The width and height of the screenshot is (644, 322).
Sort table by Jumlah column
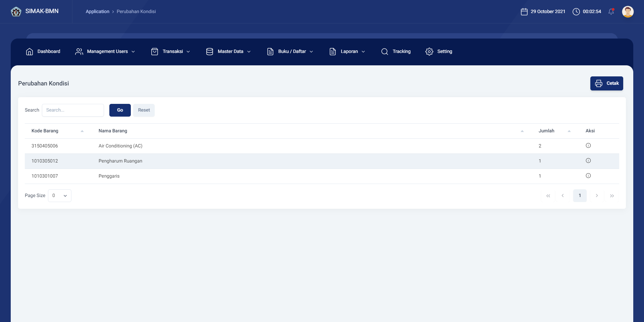click(x=569, y=131)
